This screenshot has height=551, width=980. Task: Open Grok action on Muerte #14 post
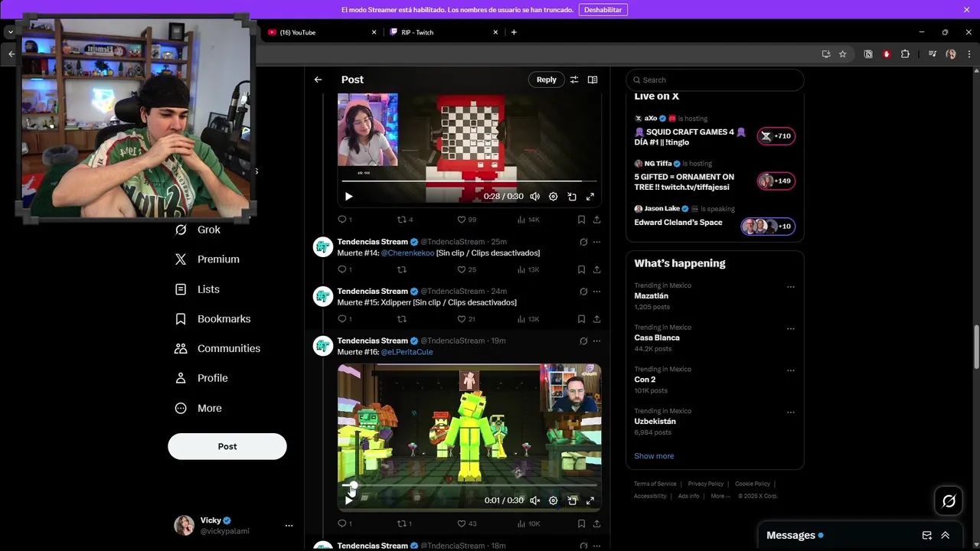[x=583, y=242]
